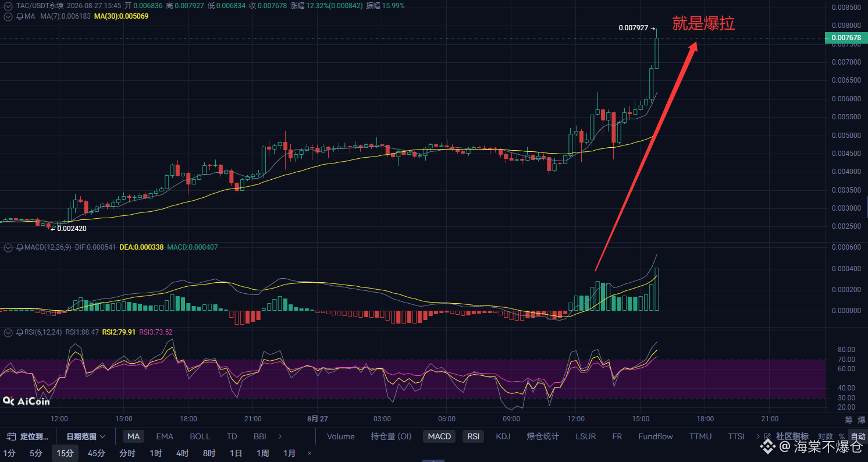Select the 8时 timeframe
The image size is (868, 462).
(209, 453)
